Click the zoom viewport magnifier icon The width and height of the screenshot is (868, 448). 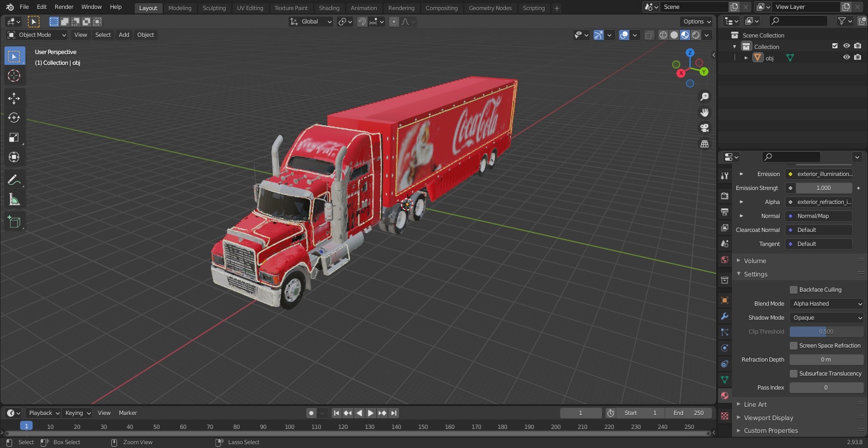(x=704, y=97)
